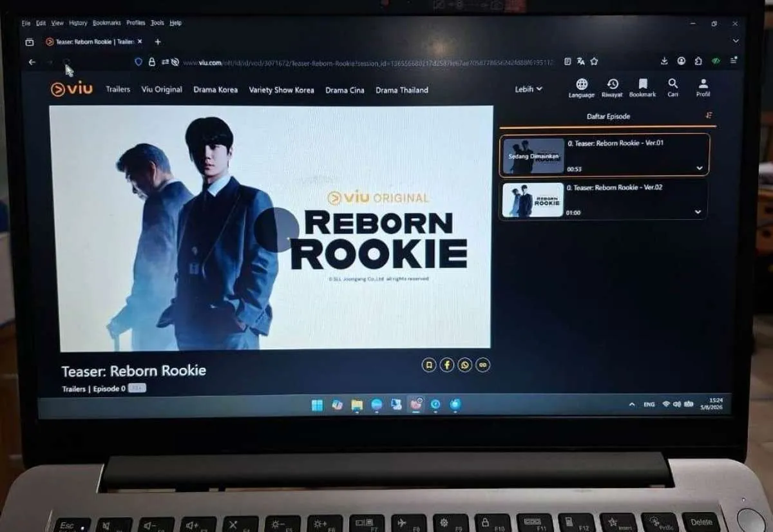Open the Bookmark list in Viu header
Image resolution: width=773 pixels, height=532 pixels.
pyautogui.click(x=642, y=88)
